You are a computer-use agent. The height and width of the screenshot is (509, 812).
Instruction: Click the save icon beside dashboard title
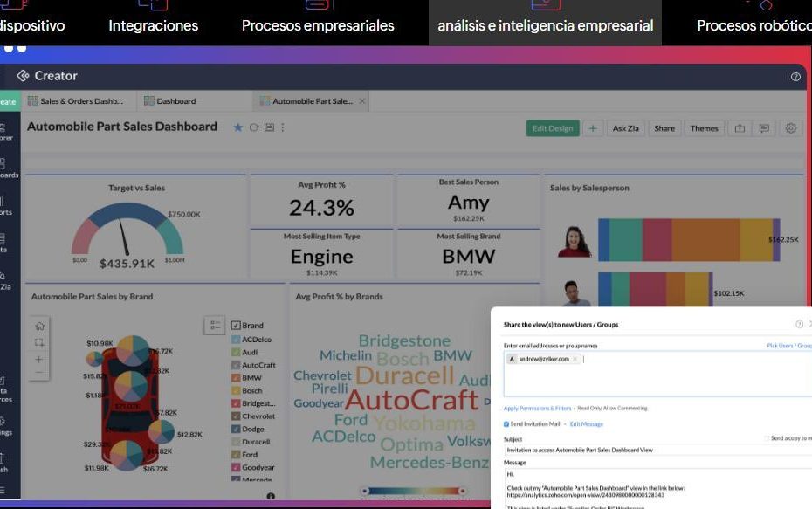[269, 127]
